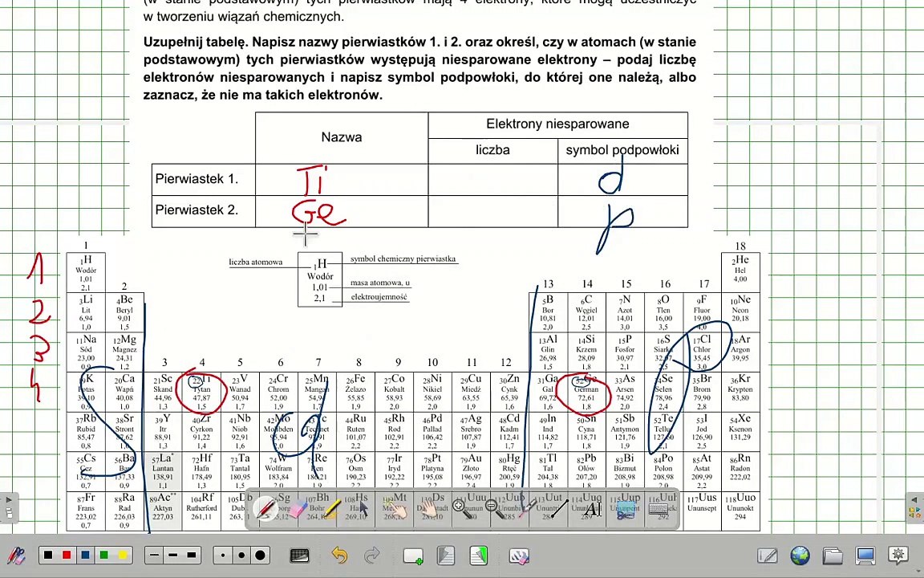
Task: Click the Wodór (H) cell in group 1
Action: pos(86,272)
